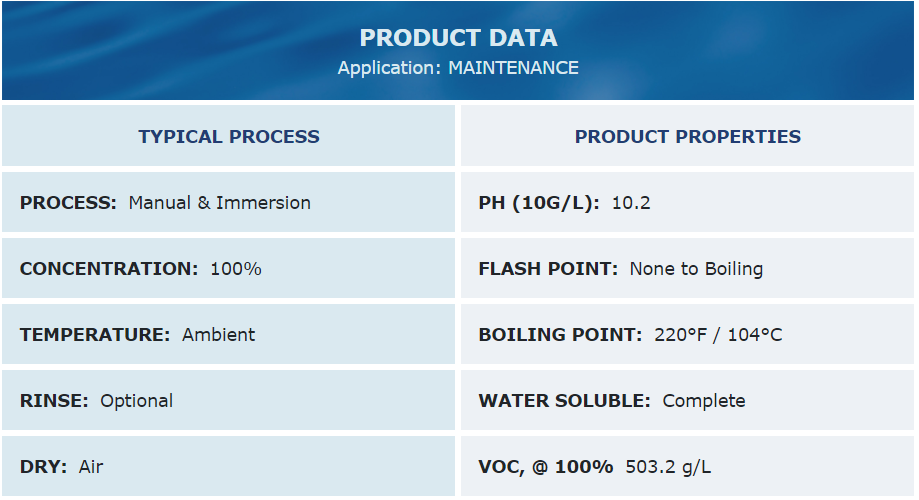This screenshot has height=500, width=919.
Task: Select the DRY: Air row
Action: (x=229, y=467)
